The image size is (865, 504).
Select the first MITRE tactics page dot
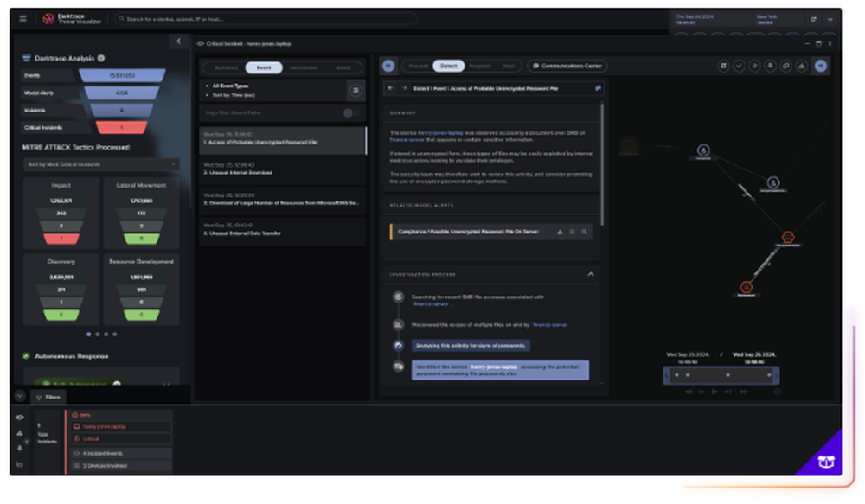coord(89,335)
